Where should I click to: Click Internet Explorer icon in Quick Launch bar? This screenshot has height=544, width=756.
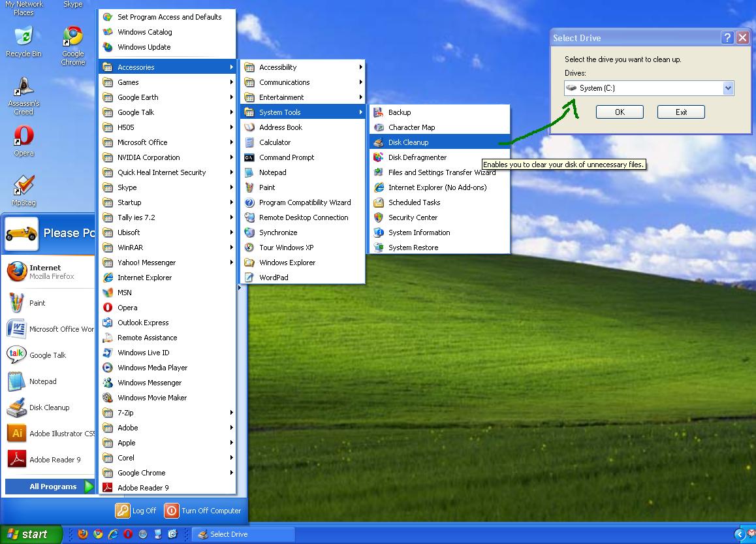coord(113,534)
